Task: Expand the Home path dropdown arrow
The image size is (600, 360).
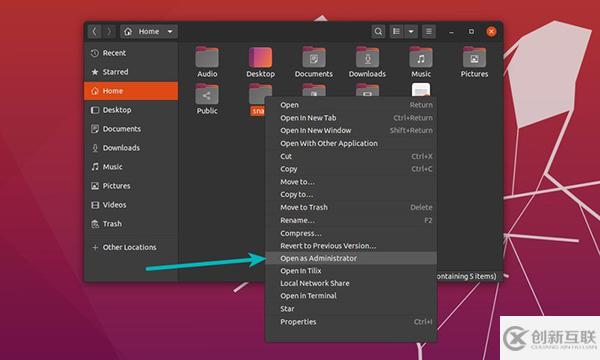Action: 170,31
